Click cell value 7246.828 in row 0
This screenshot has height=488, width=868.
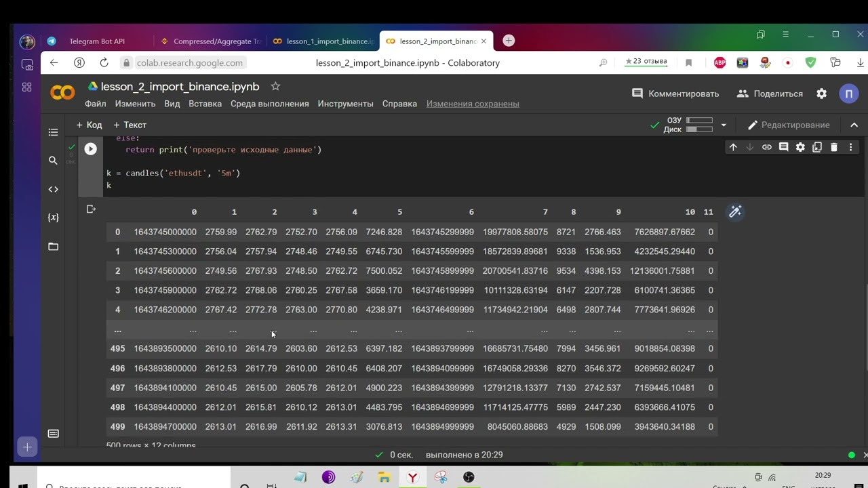click(384, 232)
